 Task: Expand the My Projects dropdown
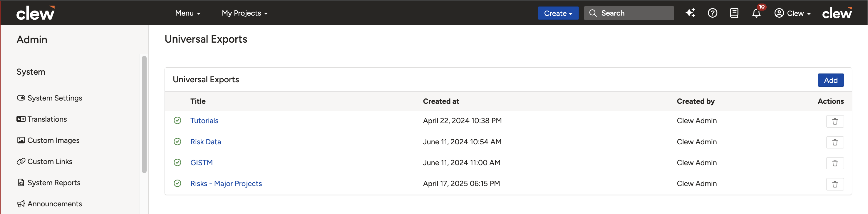245,13
